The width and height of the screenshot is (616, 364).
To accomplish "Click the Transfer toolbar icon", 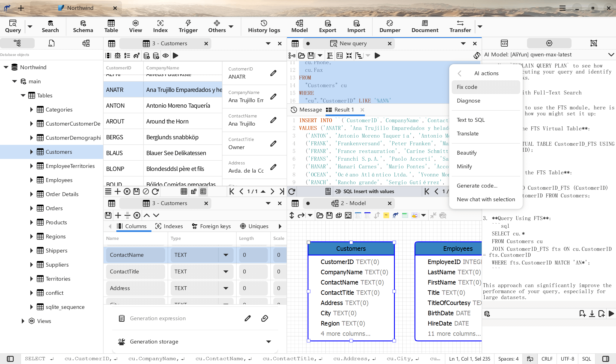I will click(x=460, y=26).
